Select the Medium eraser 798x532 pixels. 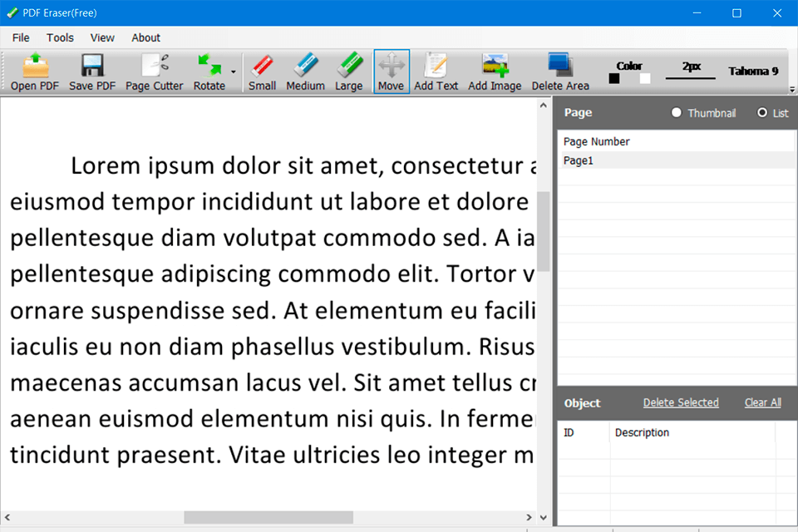[305, 71]
